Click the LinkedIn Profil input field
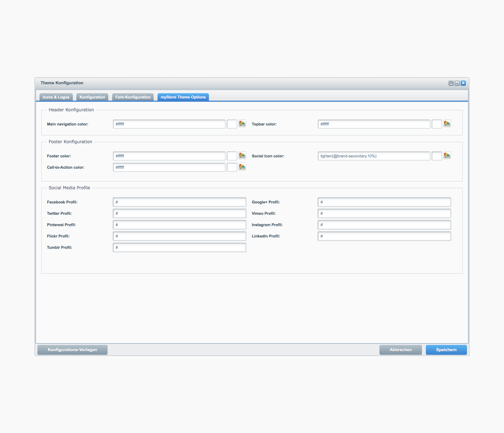 (x=384, y=236)
